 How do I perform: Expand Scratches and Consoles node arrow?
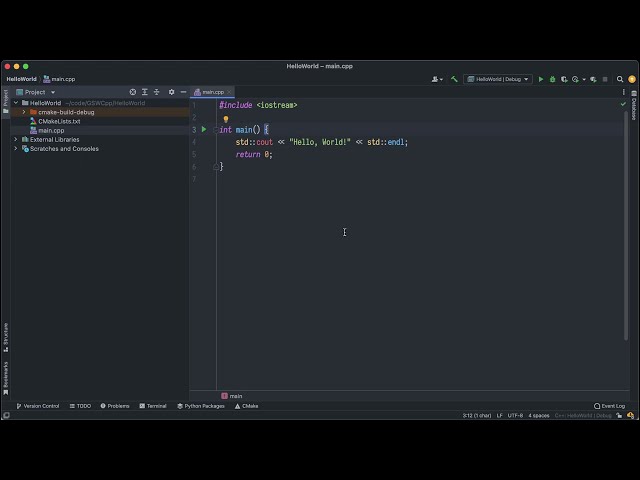[16, 149]
